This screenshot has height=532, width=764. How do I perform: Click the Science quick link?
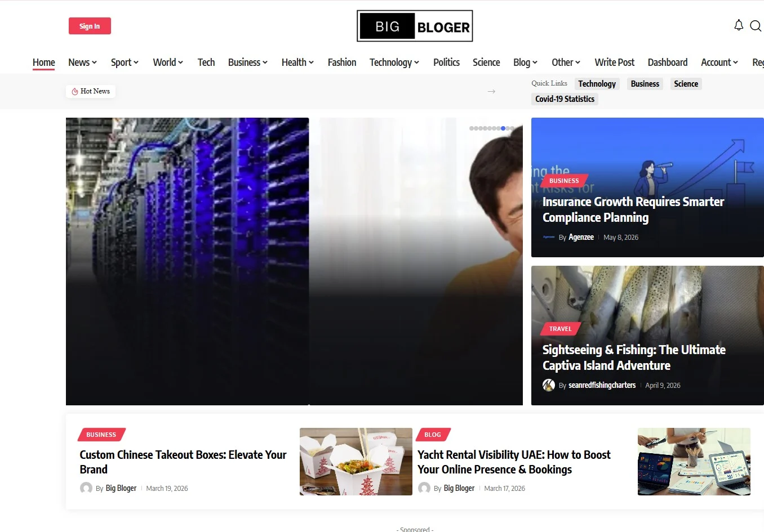[686, 84]
